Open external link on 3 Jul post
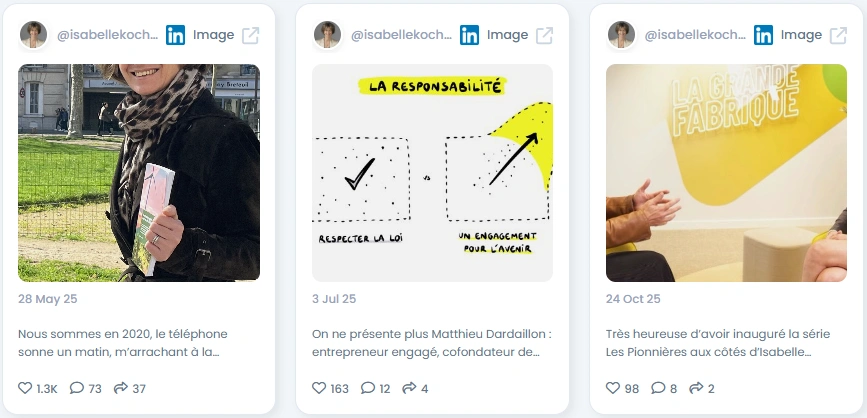 pos(545,35)
